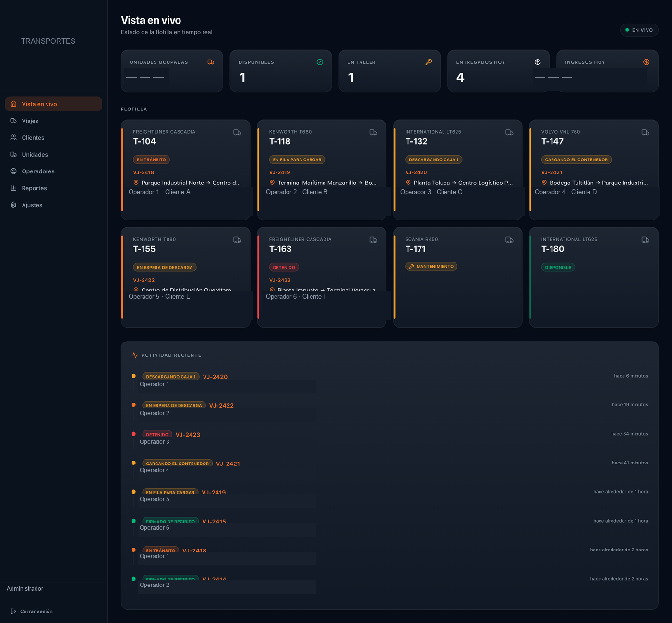Click the wrench icon in En Taller card
The width and height of the screenshot is (672, 623).
click(429, 62)
